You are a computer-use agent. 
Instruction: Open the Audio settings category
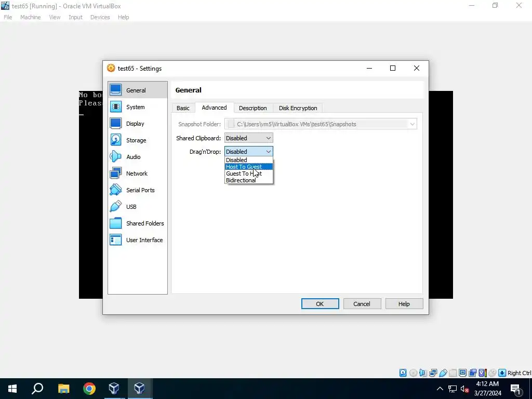(x=137, y=157)
